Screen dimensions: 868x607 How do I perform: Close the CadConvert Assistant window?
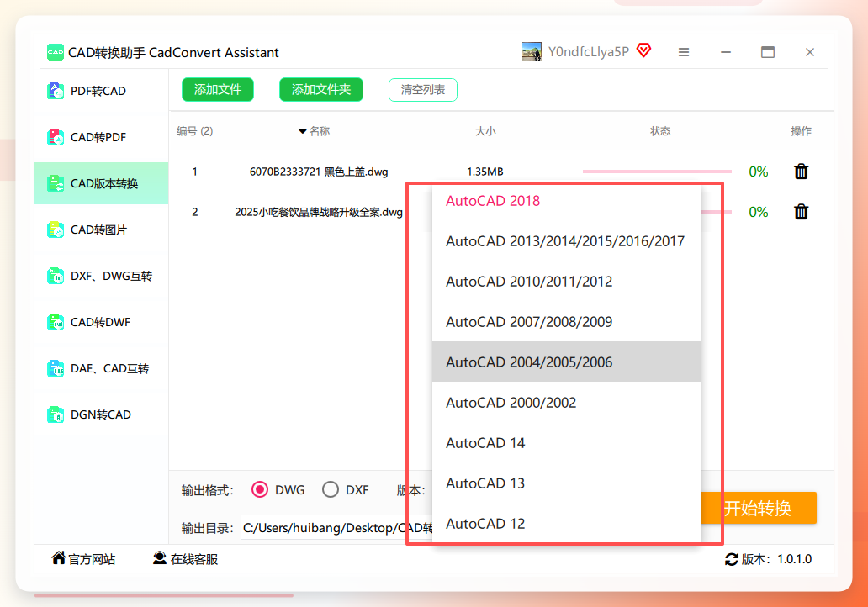[x=810, y=52]
